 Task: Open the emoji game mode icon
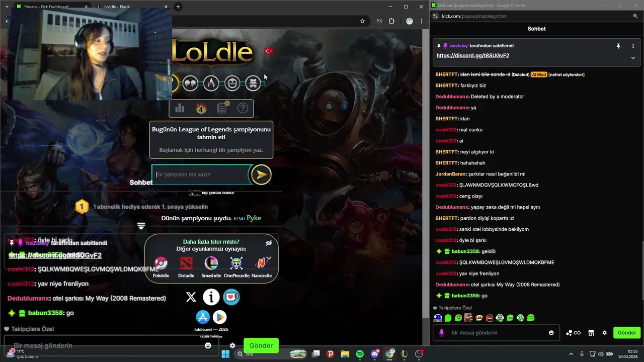[232, 83]
